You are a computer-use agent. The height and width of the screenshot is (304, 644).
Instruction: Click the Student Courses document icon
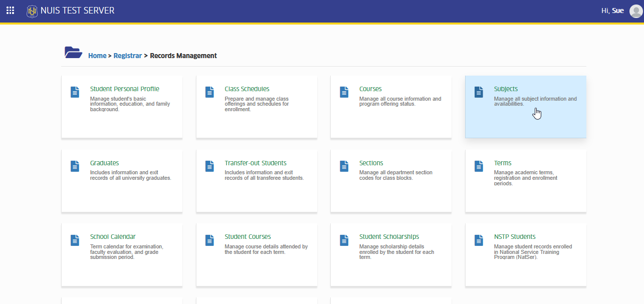(209, 240)
